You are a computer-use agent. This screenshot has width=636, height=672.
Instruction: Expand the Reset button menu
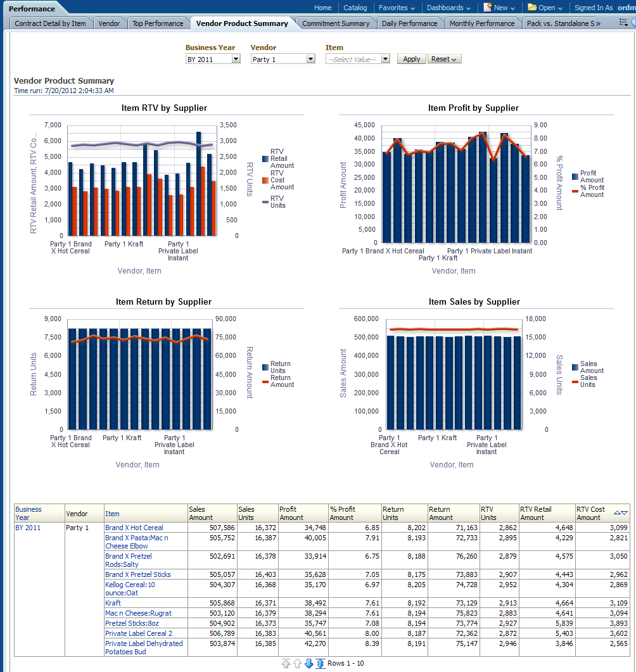[x=444, y=59]
